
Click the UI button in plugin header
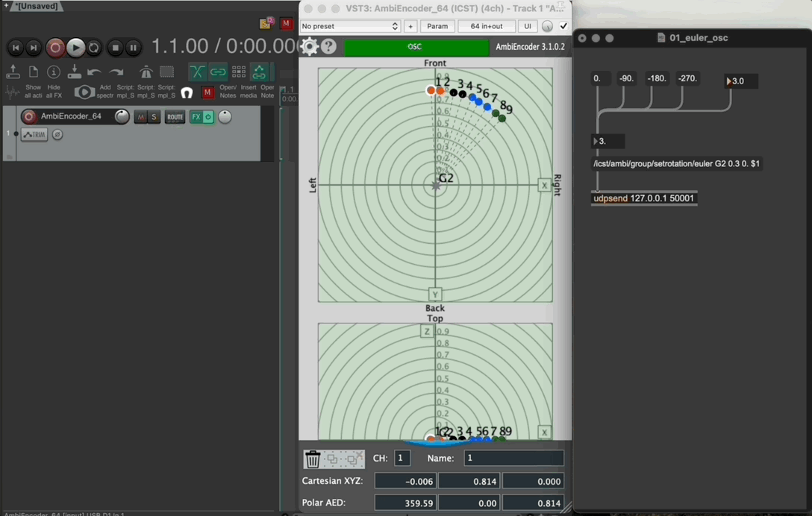[528, 26]
